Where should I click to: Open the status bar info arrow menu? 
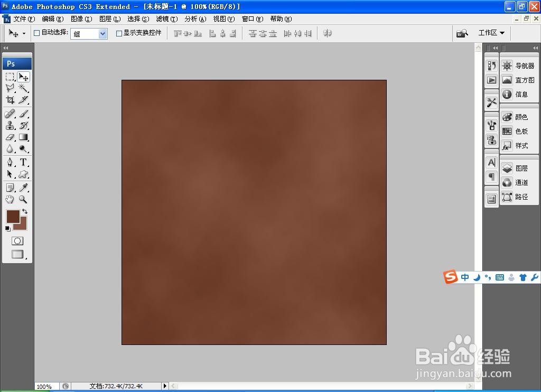tap(165, 386)
